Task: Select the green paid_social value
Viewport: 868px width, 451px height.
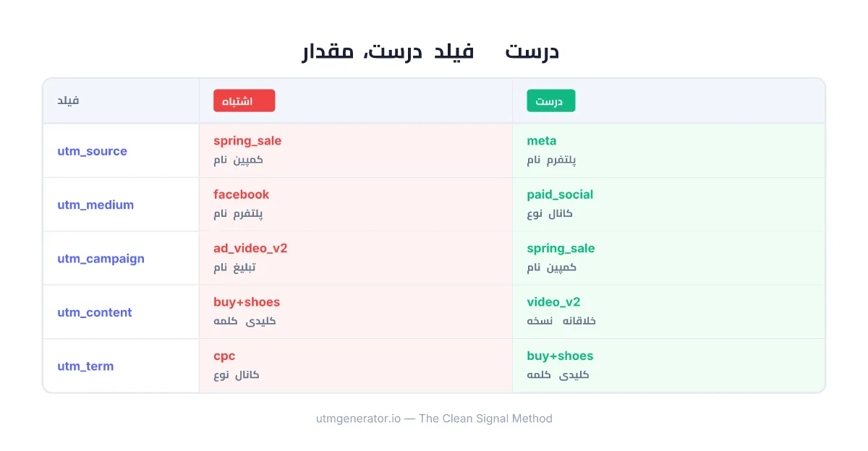Action: click(560, 194)
